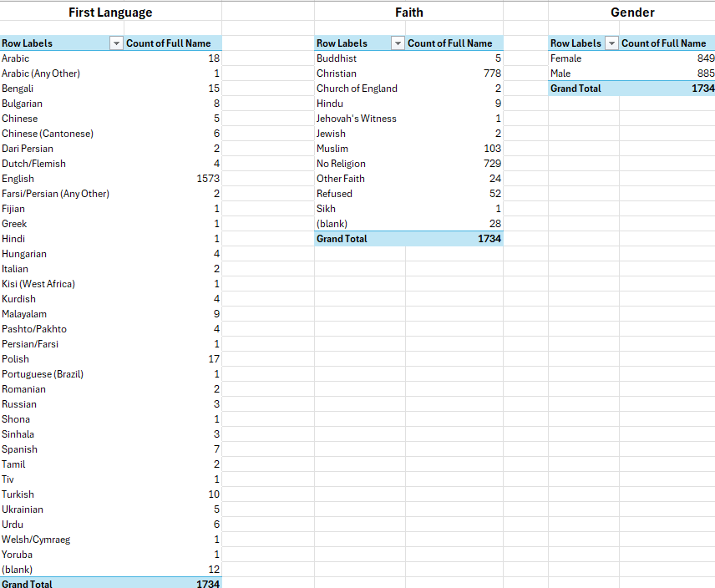Image resolution: width=715 pixels, height=588 pixels.
Task: Select the Polish language row label
Action: pyautogui.click(x=16, y=359)
